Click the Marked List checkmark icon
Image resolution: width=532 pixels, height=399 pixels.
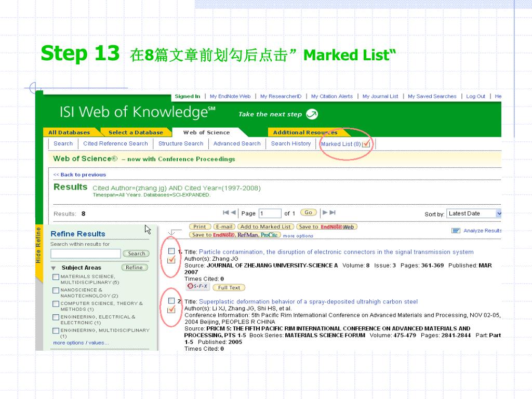coord(366,143)
